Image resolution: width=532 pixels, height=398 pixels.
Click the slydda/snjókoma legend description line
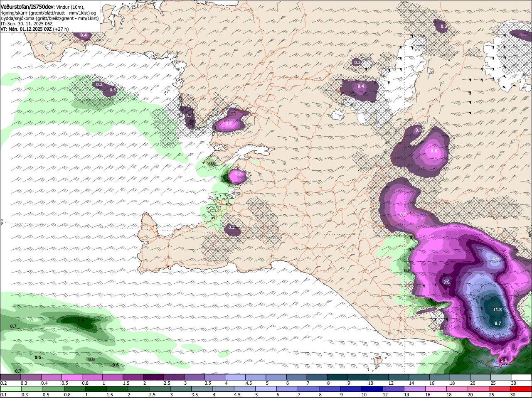coord(49,18)
